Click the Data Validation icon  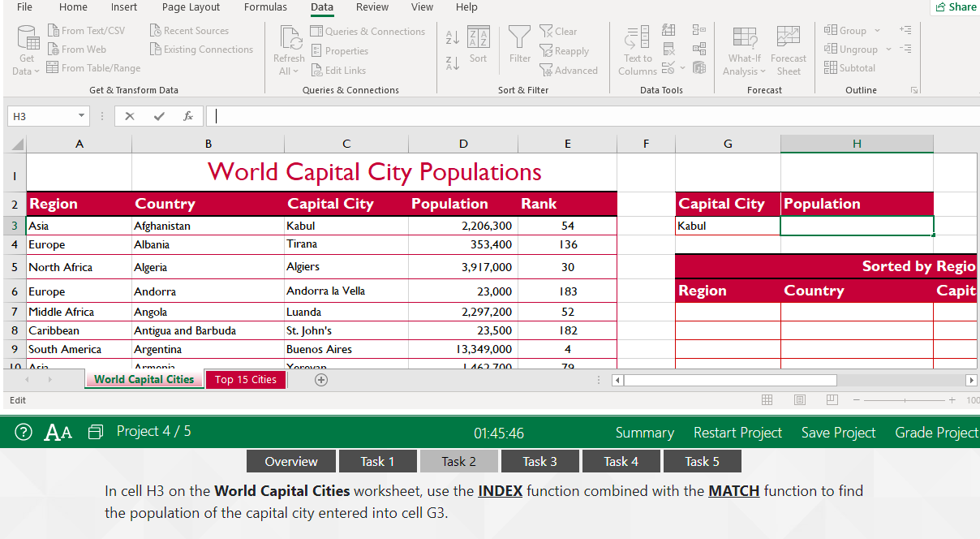pyautogui.click(x=668, y=67)
